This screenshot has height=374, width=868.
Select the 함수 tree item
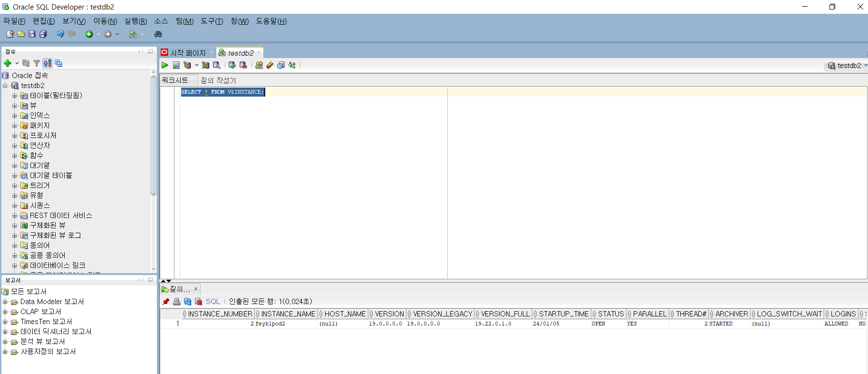tap(37, 156)
